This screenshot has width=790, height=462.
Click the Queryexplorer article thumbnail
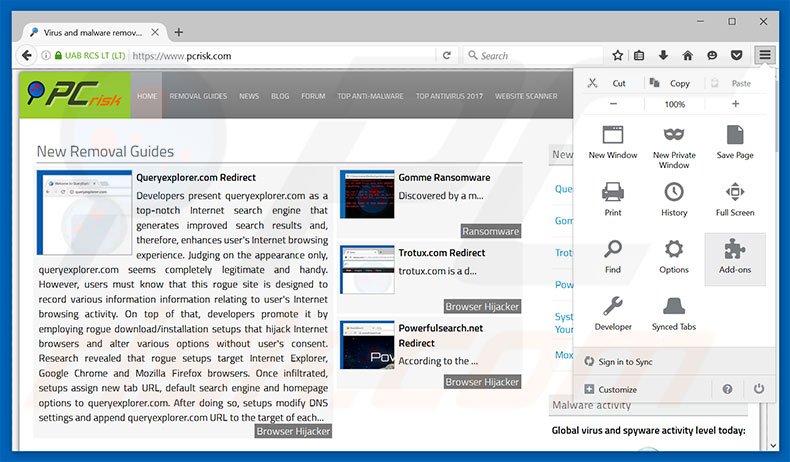pos(84,213)
